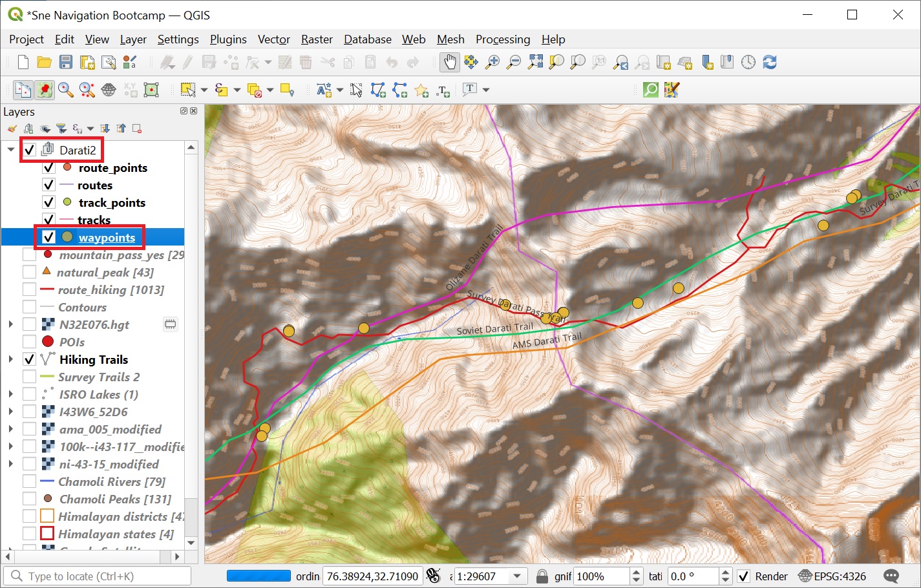This screenshot has height=588, width=921.
Task: Create a new project with the blank page icon
Action: (23, 62)
